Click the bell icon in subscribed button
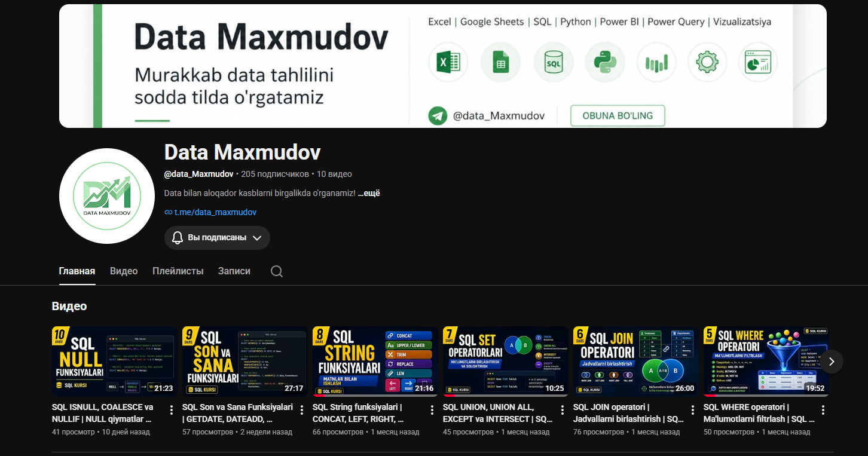The height and width of the screenshot is (456, 868). (x=178, y=238)
